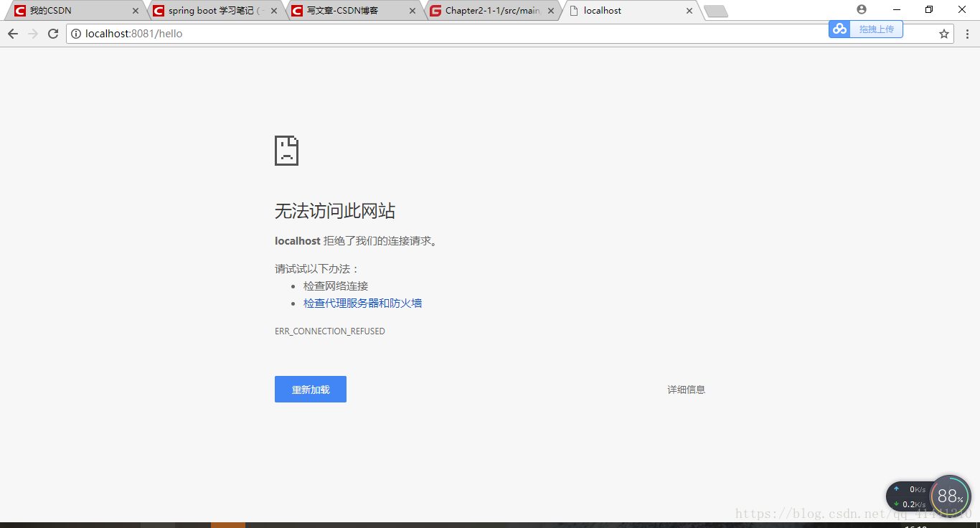The height and width of the screenshot is (528, 980).
Task: Click the 拒绝了我们的连接请求 message
Action: 380,241
